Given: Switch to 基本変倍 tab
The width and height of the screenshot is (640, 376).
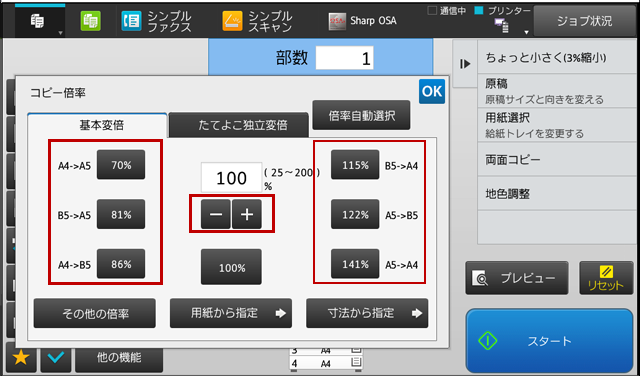Looking at the screenshot, I should tap(97, 125).
